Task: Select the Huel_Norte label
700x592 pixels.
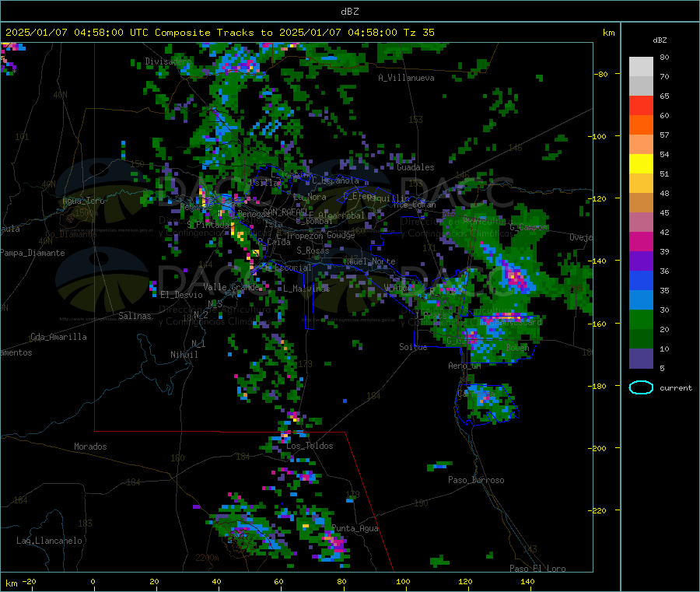Action: coord(369,261)
